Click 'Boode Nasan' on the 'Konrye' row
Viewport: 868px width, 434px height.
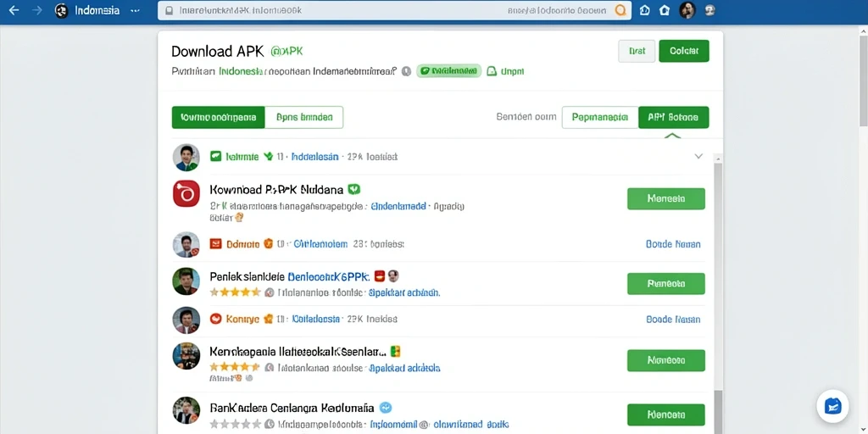point(673,320)
